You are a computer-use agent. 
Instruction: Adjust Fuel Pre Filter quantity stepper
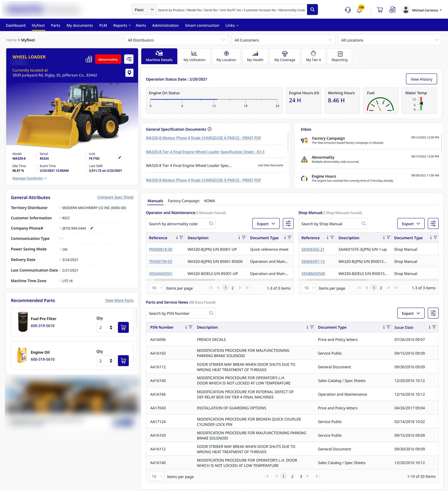point(111,328)
